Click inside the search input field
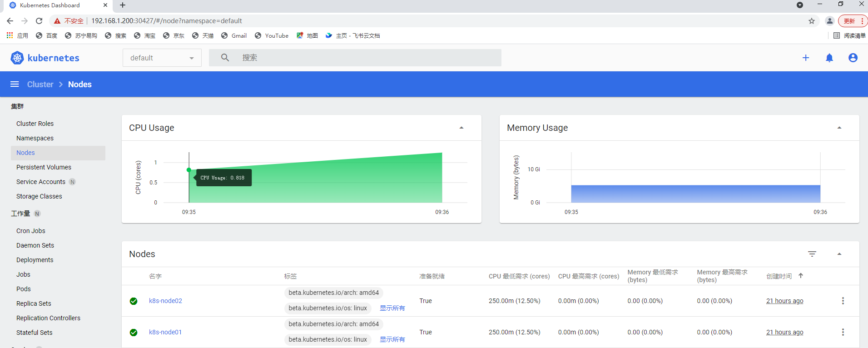Viewport: 868px width, 348px height. click(x=355, y=58)
